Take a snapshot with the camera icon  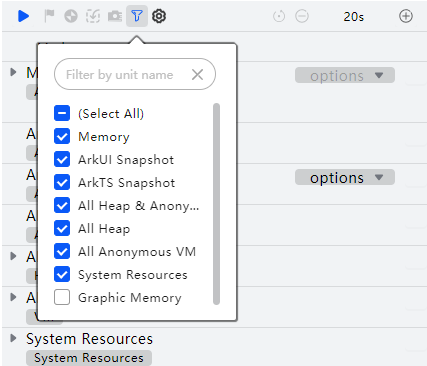(x=115, y=16)
